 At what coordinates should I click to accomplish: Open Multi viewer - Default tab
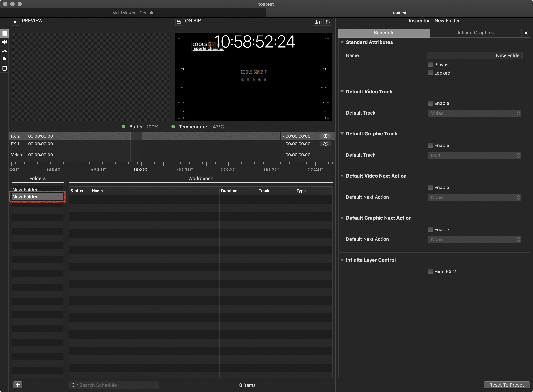coord(133,13)
